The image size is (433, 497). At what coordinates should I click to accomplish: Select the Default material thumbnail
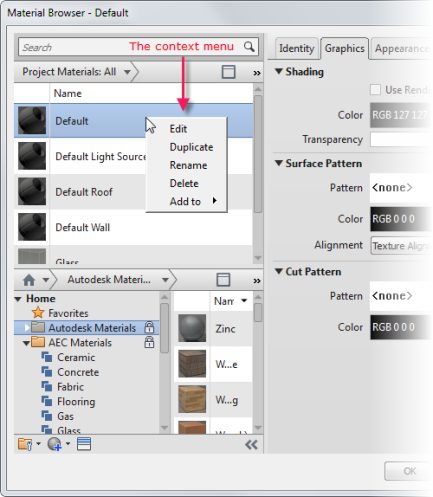pos(32,120)
